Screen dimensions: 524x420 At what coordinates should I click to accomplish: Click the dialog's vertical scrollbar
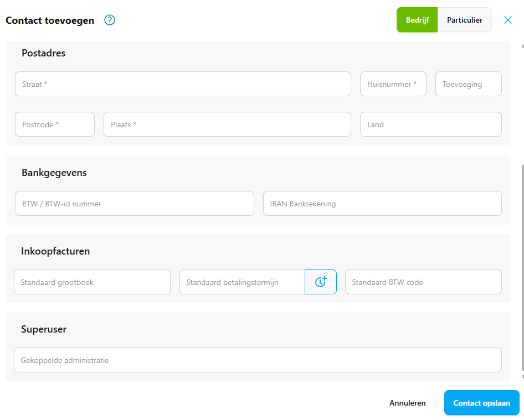(522, 267)
